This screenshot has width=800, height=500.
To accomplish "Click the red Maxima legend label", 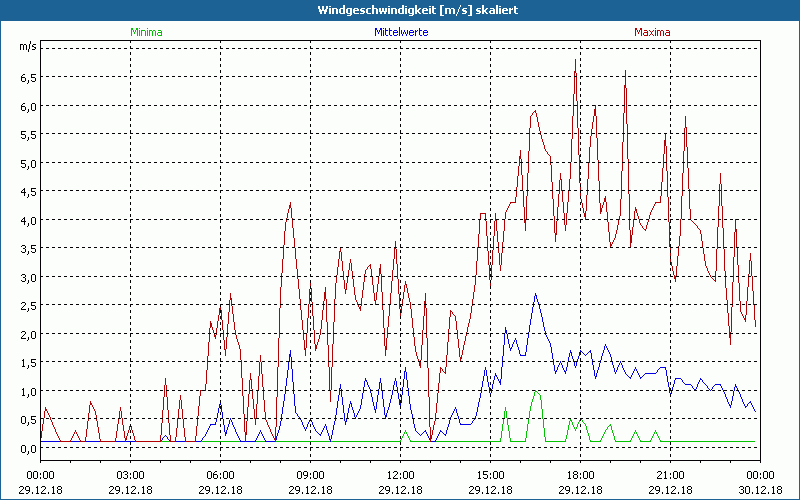I will click(x=653, y=32).
